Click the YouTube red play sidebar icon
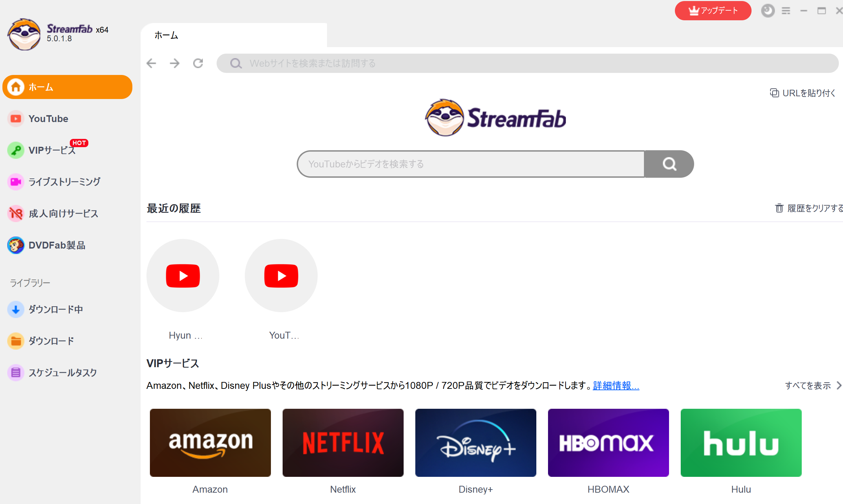 pos(16,119)
